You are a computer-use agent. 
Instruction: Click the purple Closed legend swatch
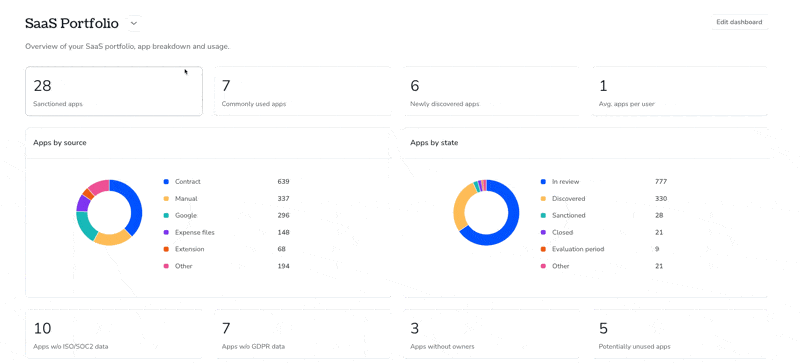point(543,232)
